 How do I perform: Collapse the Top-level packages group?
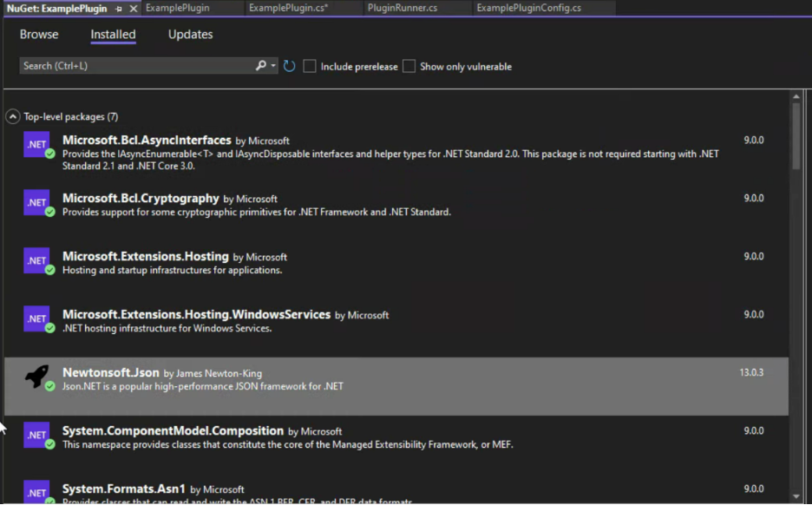click(x=12, y=116)
